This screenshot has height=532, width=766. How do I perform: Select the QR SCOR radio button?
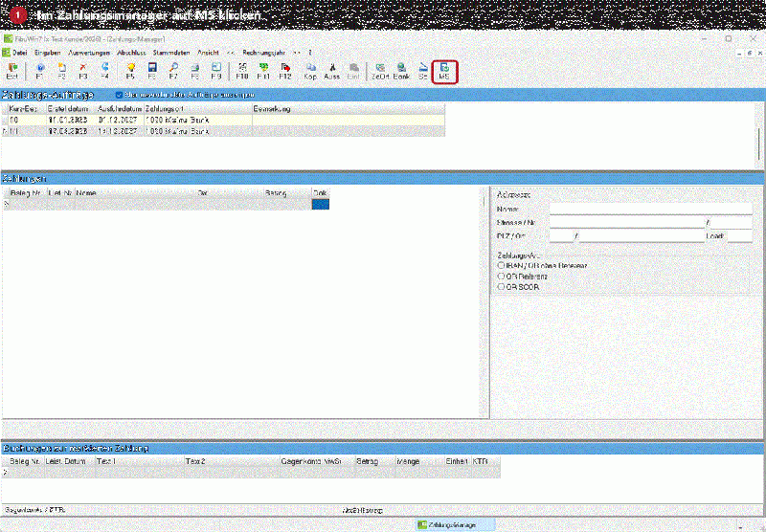[x=501, y=287]
